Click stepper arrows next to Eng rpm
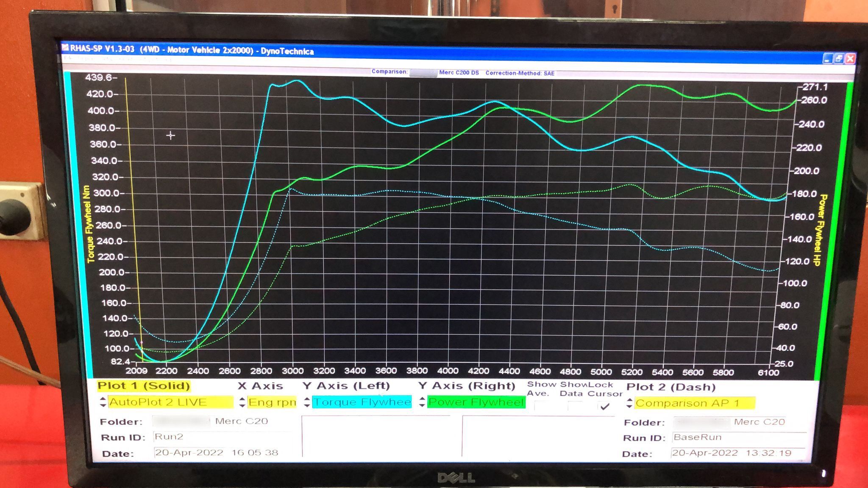This screenshot has width=868, height=488. point(242,402)
